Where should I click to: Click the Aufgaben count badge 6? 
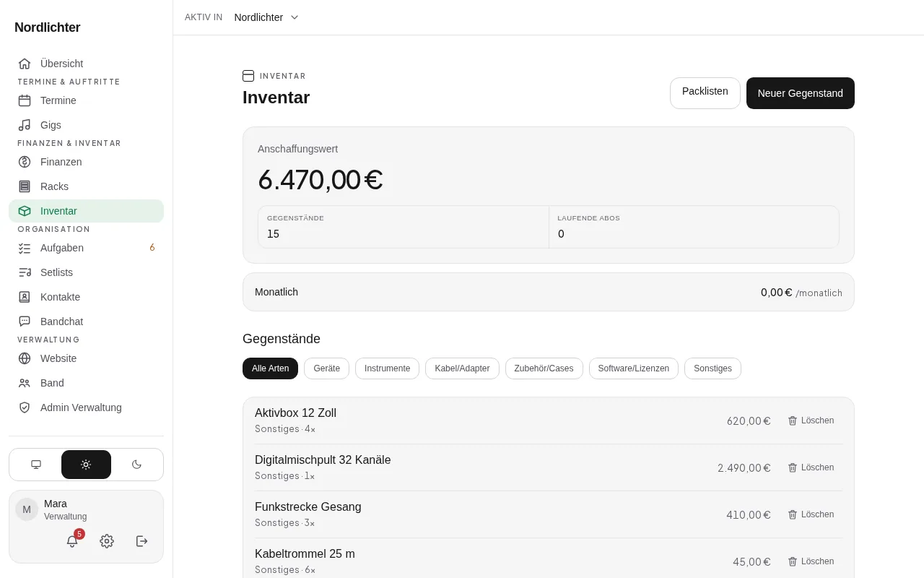152,248
